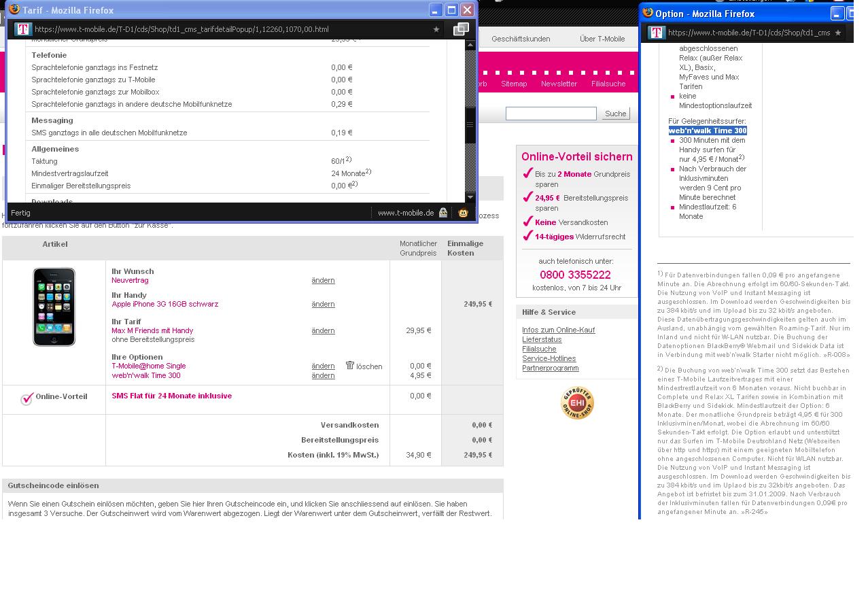The width and height of the screenshot is (868, 601).
Task: Click the EHI Geprüfter Online-Shop seal
Action: (577, 402)
